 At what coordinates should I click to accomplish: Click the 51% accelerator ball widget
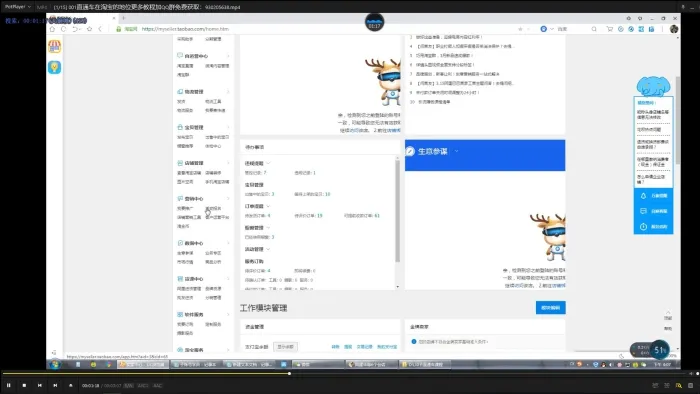660,350
